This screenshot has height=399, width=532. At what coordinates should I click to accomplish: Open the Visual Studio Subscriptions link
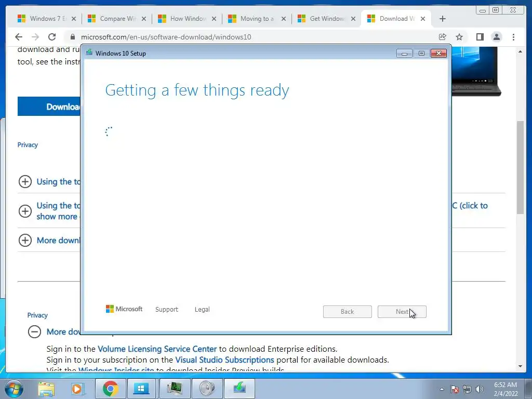click(224, 360)
